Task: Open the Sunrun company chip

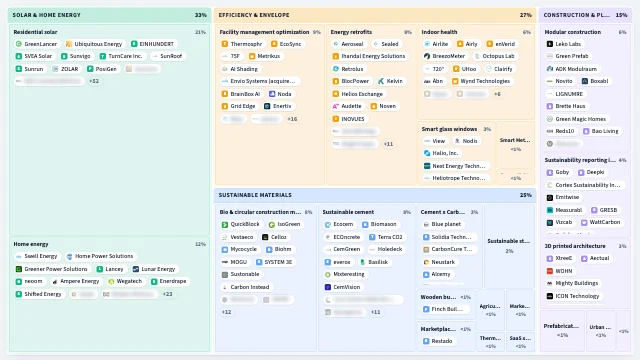Action: (x=29, y=69)
